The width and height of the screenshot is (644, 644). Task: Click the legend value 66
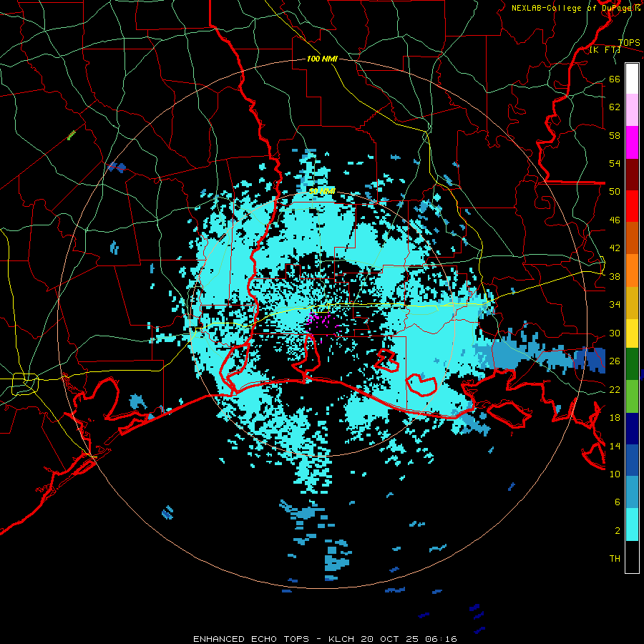615,79
